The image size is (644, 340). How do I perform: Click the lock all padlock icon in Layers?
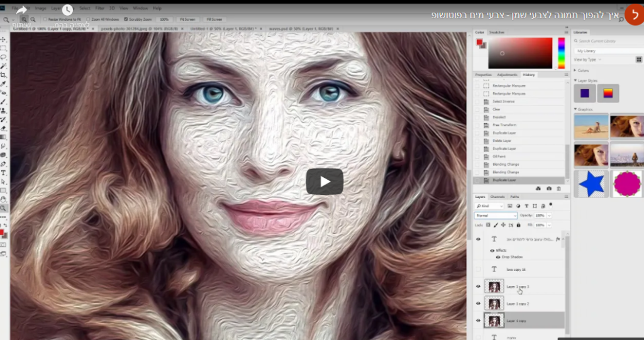[518, 224]
